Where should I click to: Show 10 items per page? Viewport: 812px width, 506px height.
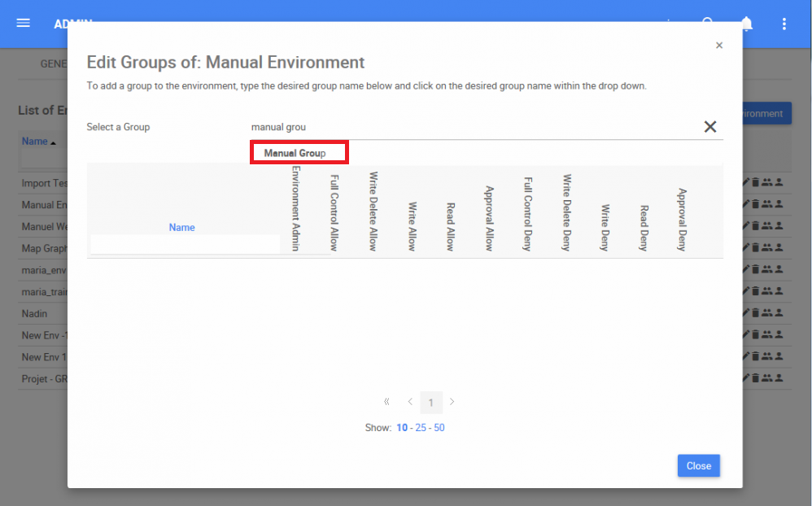point(402,428)
